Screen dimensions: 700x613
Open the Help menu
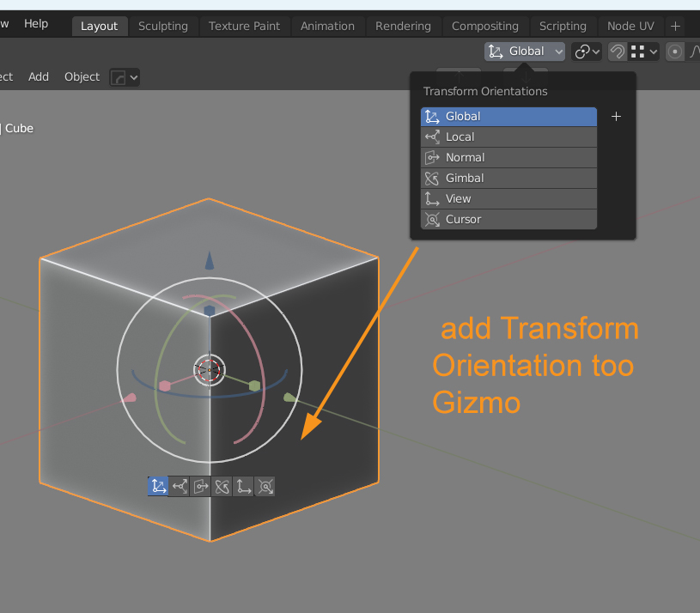(x=36, y=24)
